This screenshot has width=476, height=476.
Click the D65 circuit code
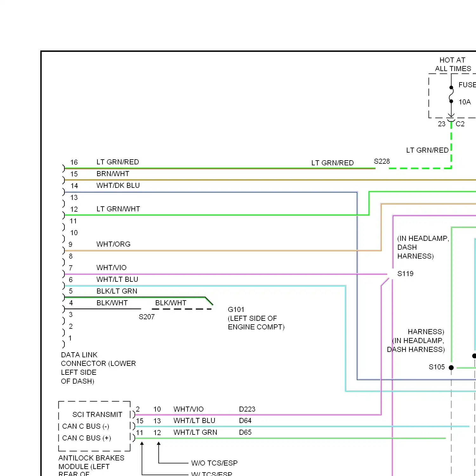(245, 432)
